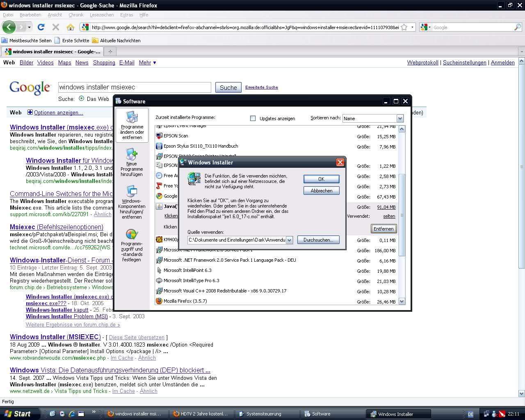Open the Datei menu
Screen dimensions: 525x420
tap(8, 15)
